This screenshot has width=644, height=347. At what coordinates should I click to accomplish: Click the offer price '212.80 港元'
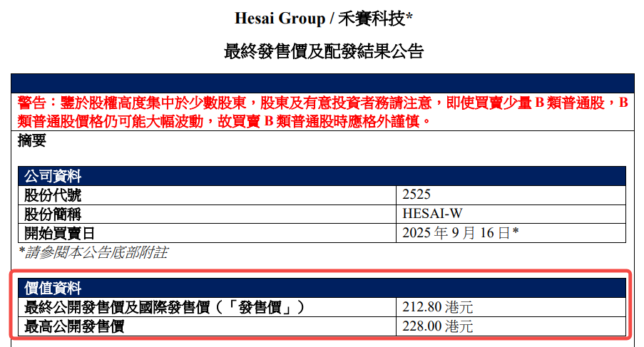[x=438, y=307]
